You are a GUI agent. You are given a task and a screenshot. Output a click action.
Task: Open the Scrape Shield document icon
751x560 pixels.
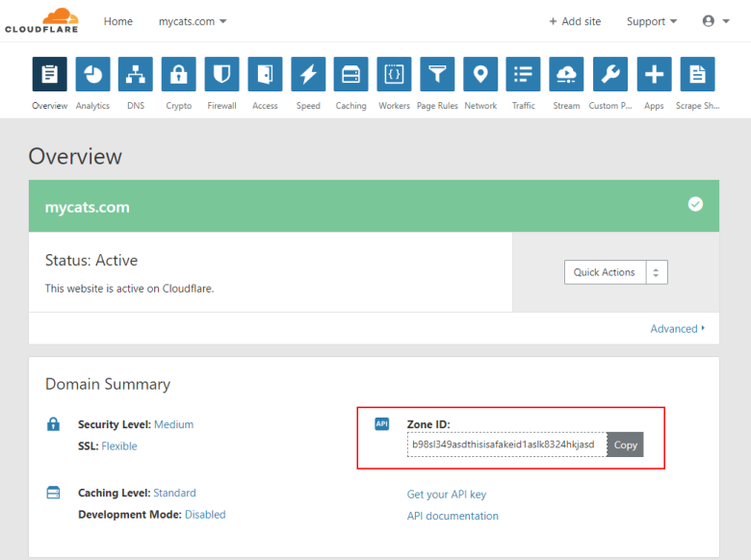tap(697, 74)
